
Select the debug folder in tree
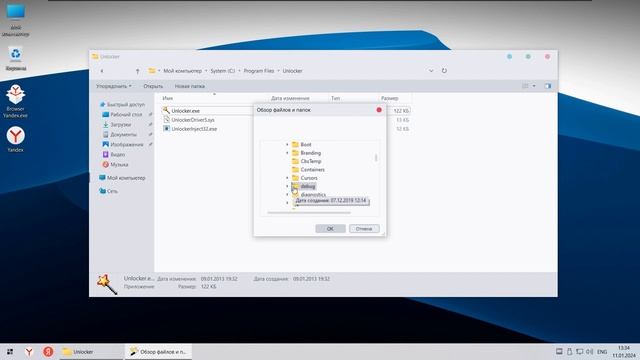point(308,187)
